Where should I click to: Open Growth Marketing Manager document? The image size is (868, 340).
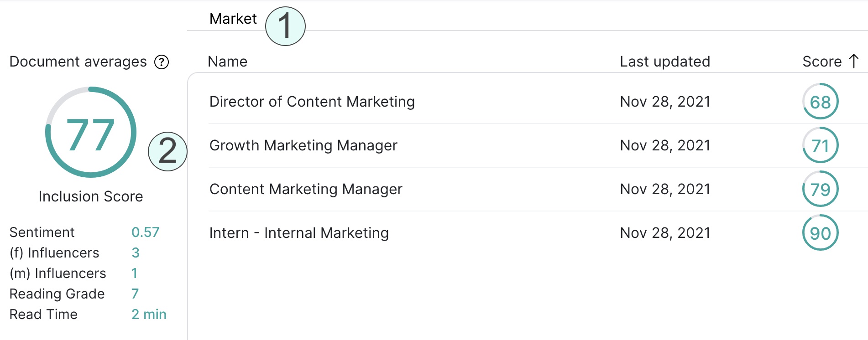click(x=303, y=145)
